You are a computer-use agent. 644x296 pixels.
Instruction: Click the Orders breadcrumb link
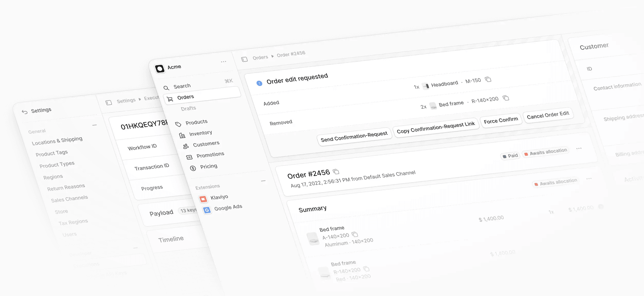tap(260, 57)
